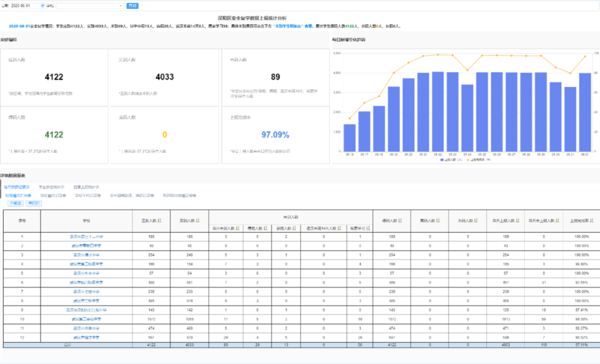Open the school link in table row 1
This screenshot has height=364, width=600.
tap(88, 237)
